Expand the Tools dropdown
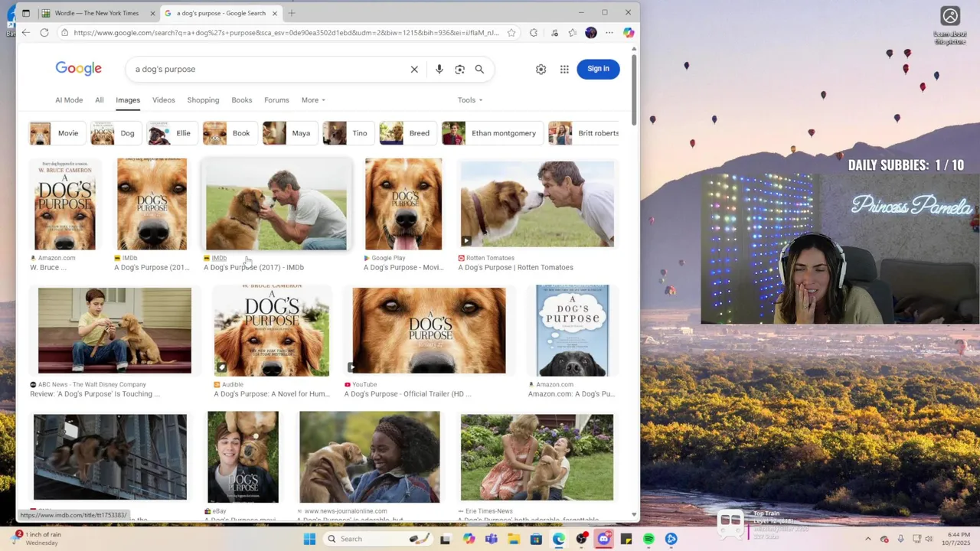Screen dimensions: 980x551 point(470,100)
